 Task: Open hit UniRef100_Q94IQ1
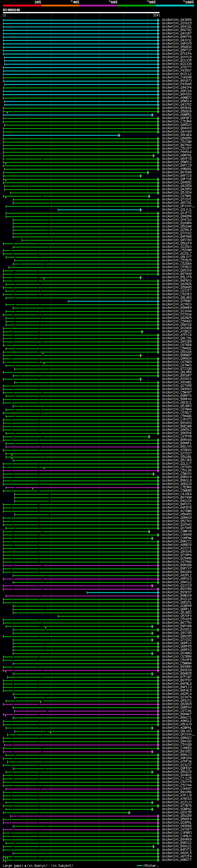(177, 26)
